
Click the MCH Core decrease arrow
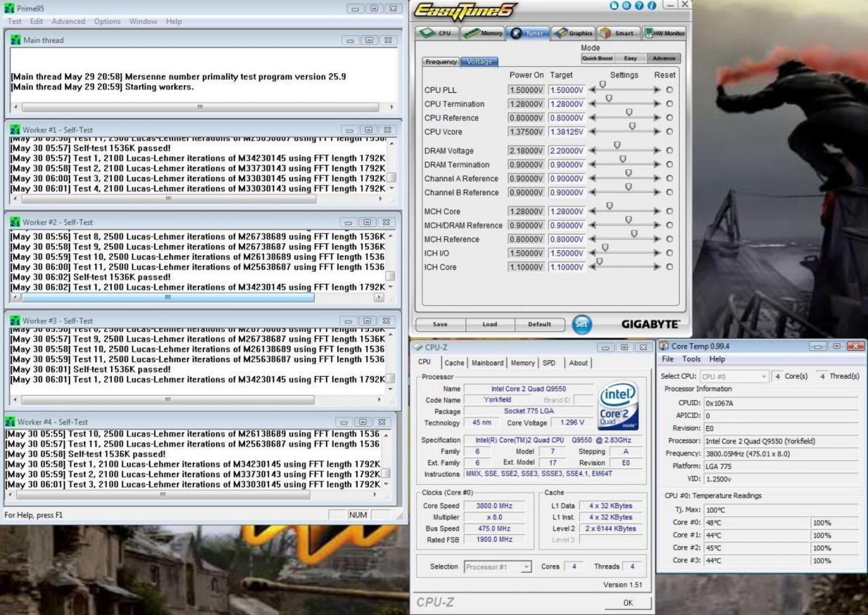click(592, 212)
